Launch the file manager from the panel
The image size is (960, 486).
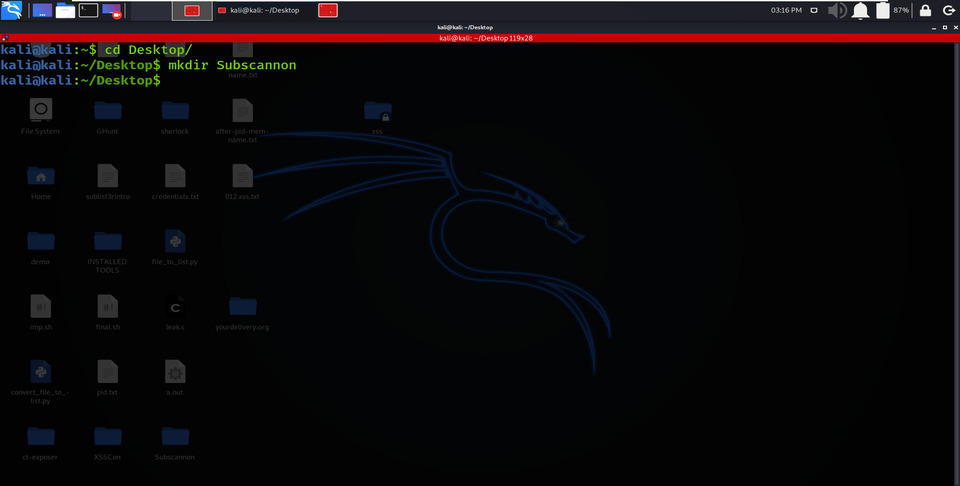[x=66, y=10]
